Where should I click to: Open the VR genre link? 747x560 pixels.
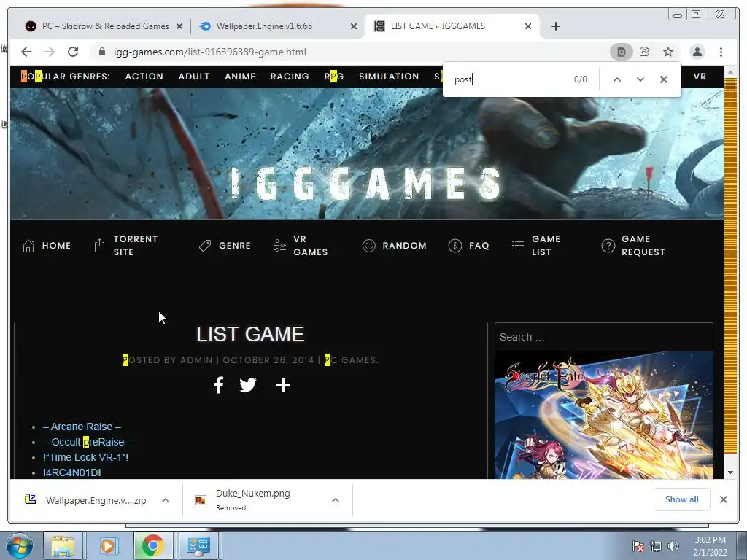(700, 76)
